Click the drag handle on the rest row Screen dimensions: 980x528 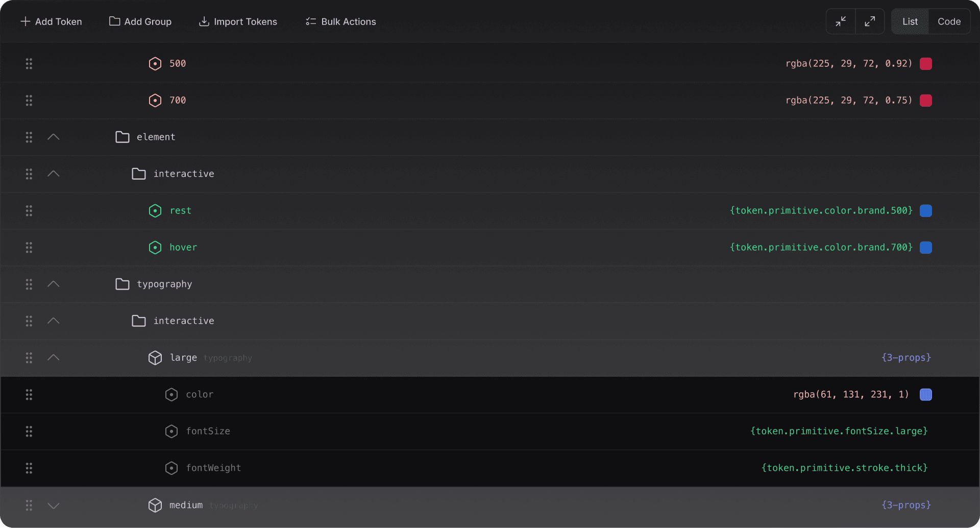pos(29,211)
